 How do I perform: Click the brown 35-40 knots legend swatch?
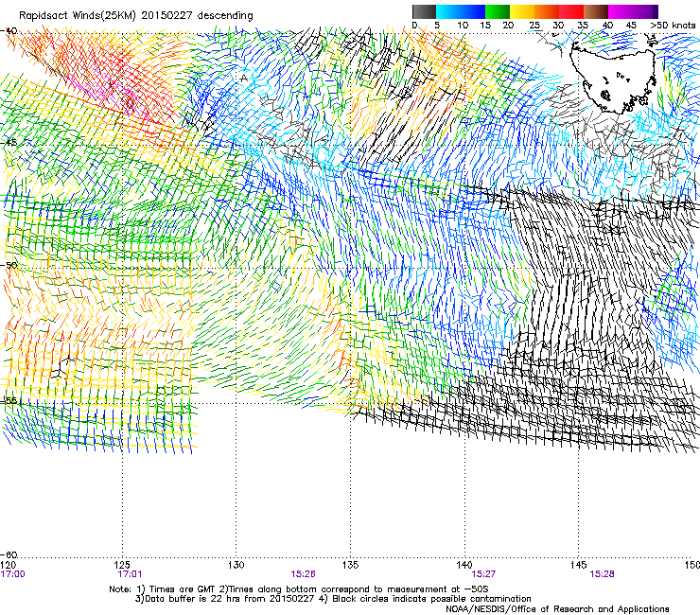(x=596, y=11)
